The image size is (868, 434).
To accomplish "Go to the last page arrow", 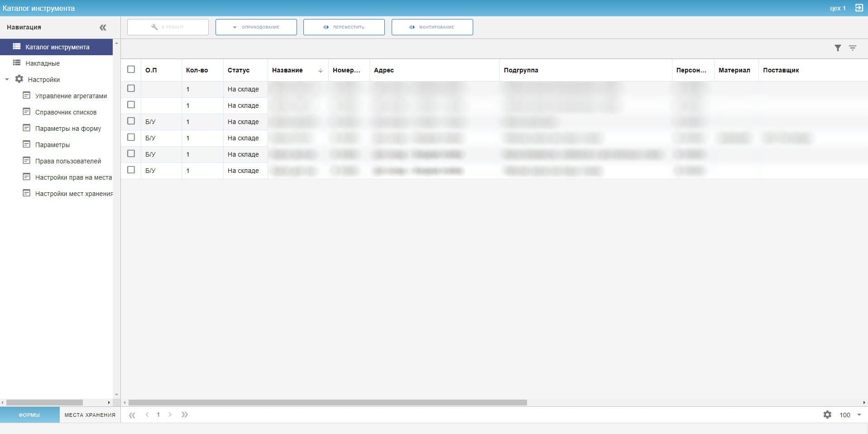I will pos(185,415).
